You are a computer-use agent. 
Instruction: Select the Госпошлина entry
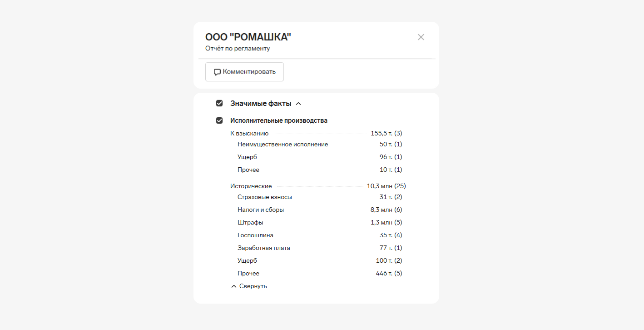tap(255, 235)
